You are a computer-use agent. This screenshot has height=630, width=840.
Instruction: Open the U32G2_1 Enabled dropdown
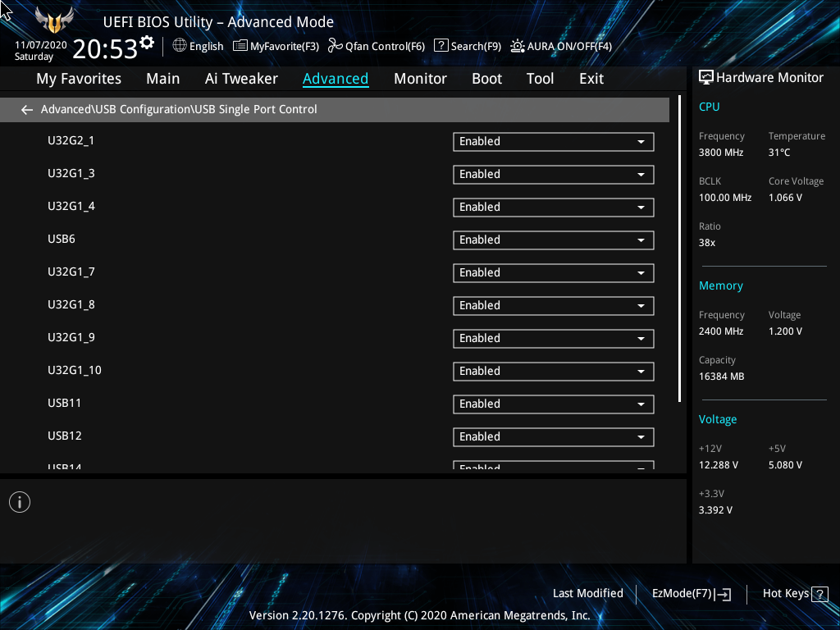click(x=554, y=141)
